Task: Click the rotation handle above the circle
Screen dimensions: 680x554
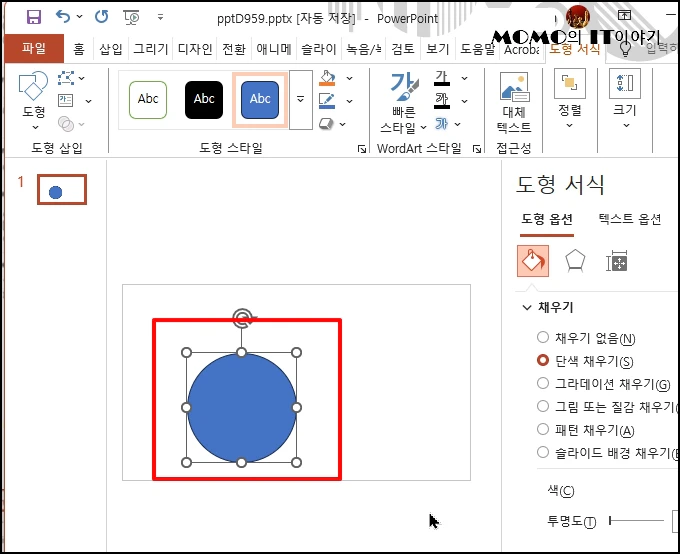Action: (242, 317)
